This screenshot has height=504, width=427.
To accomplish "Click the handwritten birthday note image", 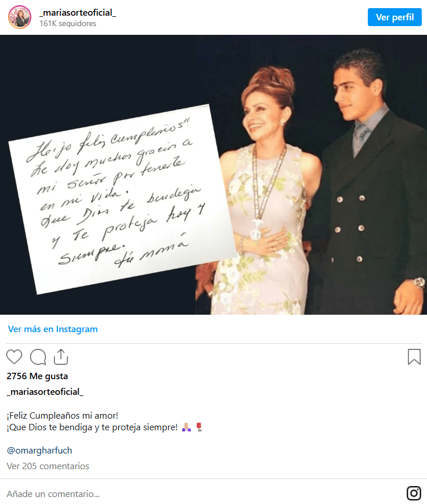I will coord(123,199).
